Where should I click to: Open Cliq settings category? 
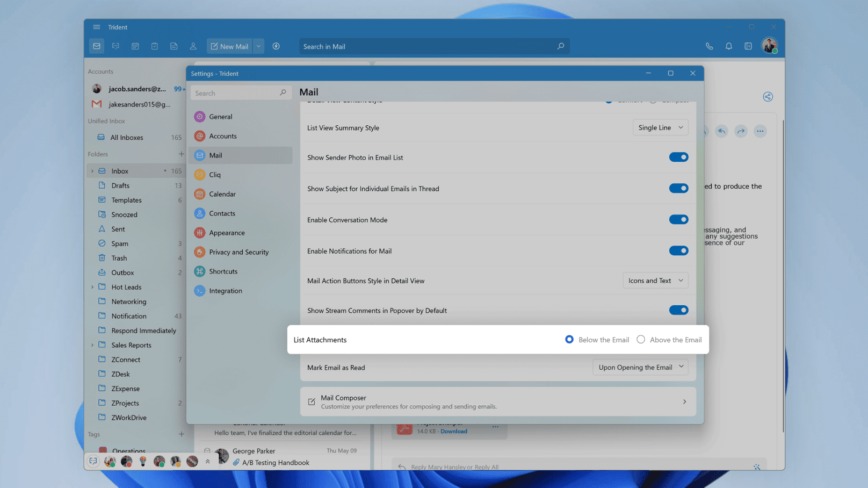[240, 175]
